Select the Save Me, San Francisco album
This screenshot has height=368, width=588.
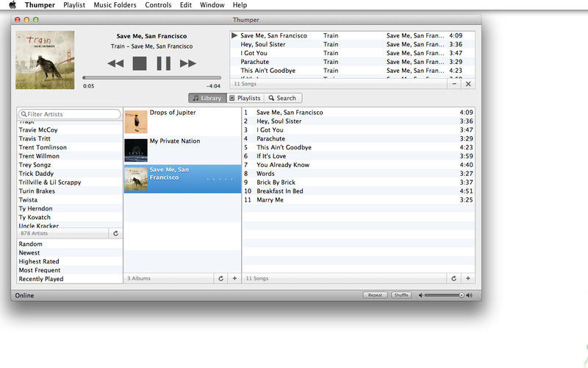182,179
